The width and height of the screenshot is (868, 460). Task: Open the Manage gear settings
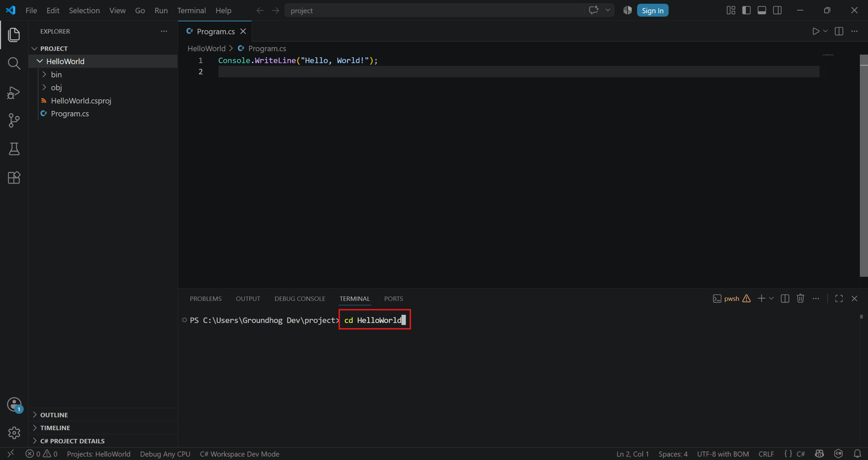point(14,433)
